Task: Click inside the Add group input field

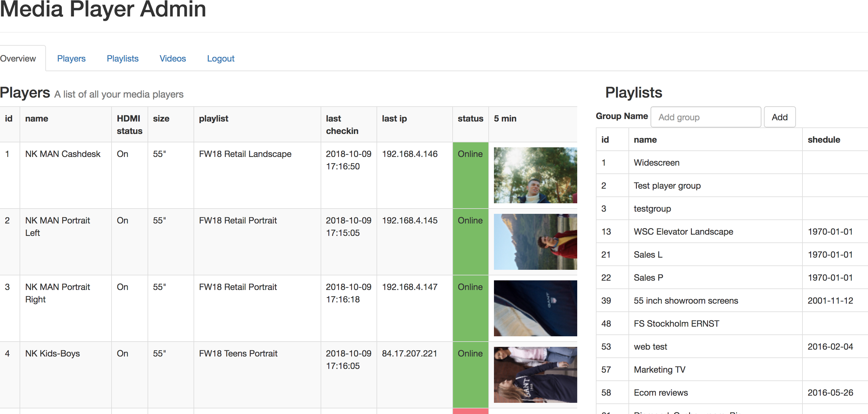Action: pos(706,117)
